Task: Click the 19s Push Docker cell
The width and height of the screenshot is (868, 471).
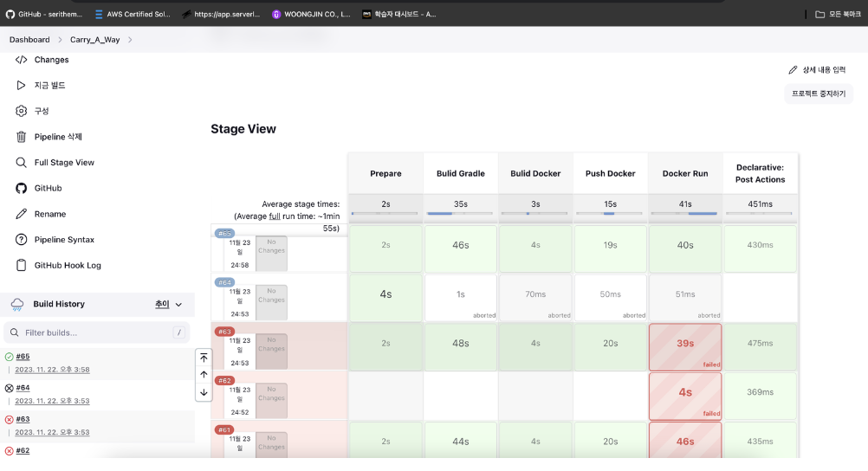Action: 610,248
